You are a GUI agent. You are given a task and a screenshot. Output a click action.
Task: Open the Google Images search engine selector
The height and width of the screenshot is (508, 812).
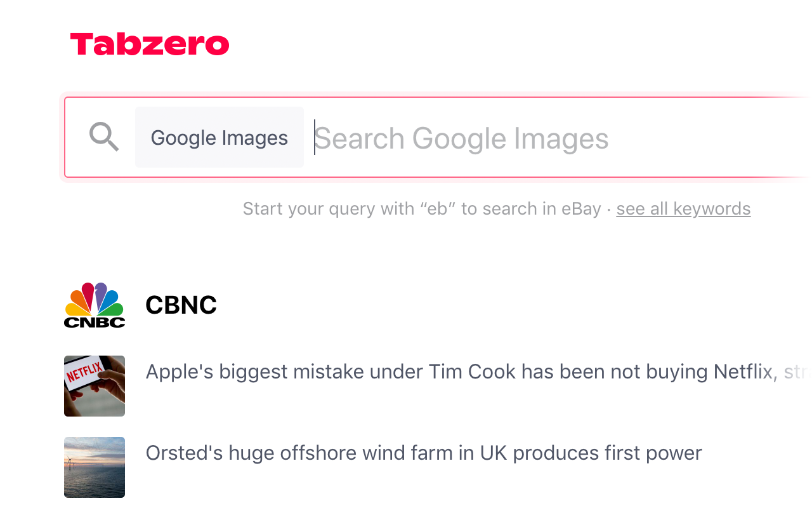click(x=219, y=137)
